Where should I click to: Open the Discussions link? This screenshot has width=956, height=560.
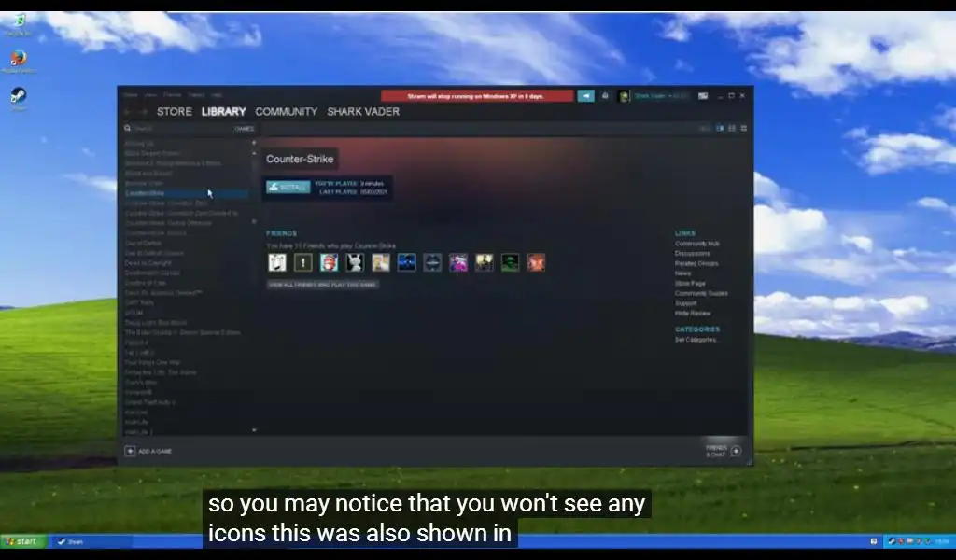pos(692,254)
